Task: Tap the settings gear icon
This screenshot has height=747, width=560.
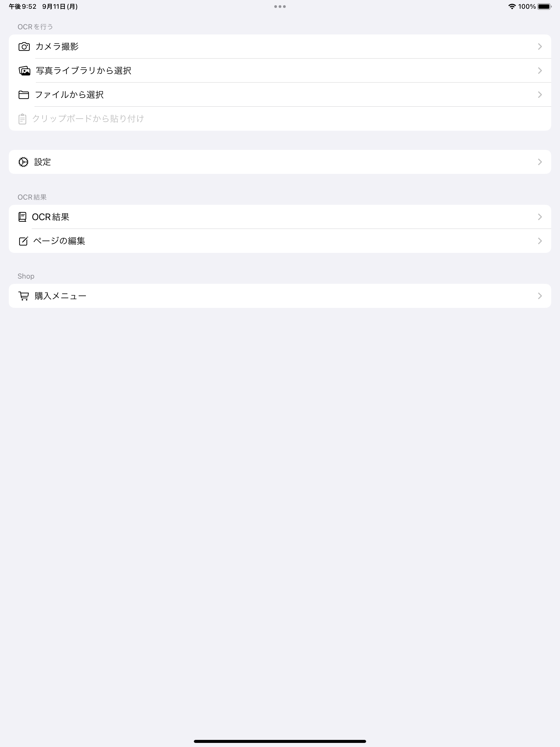Action: [x=23, y=162]
